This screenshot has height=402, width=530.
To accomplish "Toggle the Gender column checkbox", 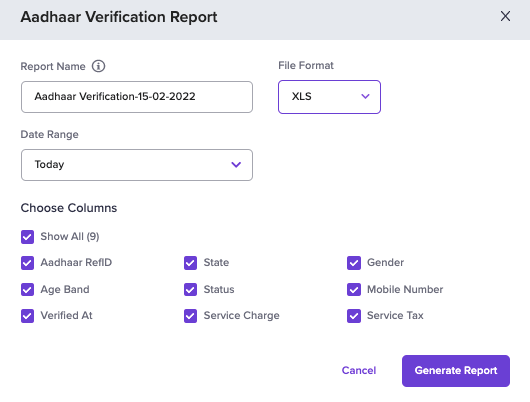I will coord(354,263).
